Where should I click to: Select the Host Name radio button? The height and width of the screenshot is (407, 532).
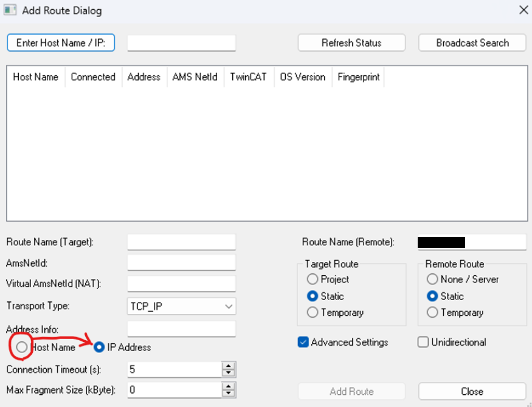pos(21,346)
